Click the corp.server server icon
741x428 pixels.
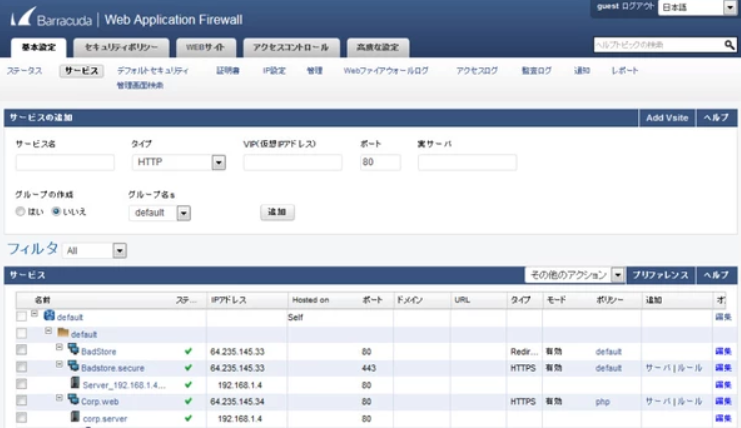pyautogui.click(x=75, y=416)
